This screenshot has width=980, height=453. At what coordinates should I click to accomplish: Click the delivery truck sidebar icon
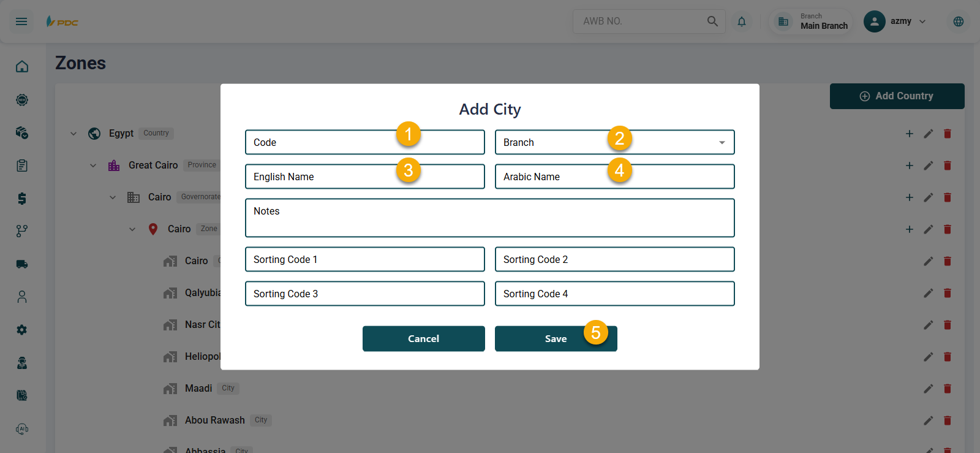pyautogui.click(x=22, y=264)
